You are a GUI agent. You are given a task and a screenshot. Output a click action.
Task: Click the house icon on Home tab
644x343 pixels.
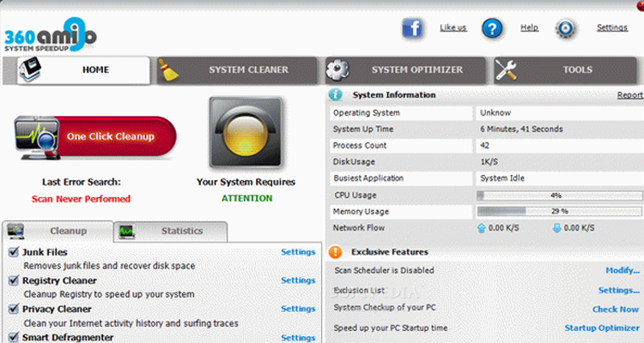click(x=30, y=69)
